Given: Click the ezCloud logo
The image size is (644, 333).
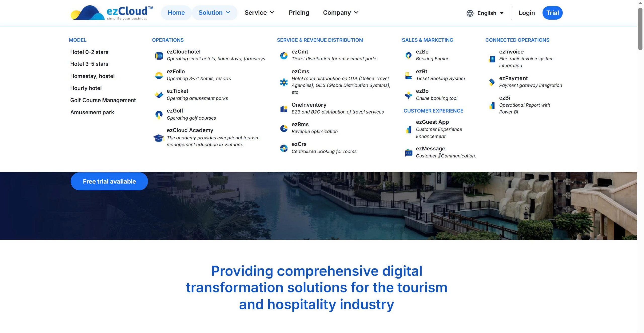Looking at the screenshot, I should click(x=112, y=13).
